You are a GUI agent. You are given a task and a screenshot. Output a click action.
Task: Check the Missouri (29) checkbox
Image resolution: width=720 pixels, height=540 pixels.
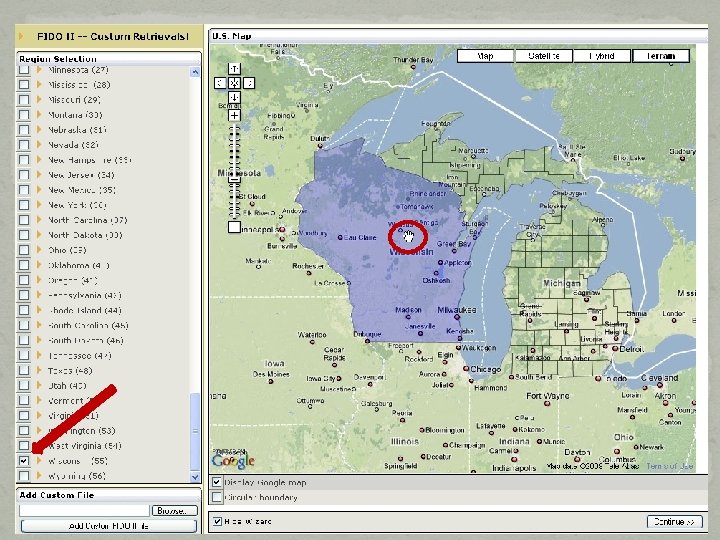point(24,100)
